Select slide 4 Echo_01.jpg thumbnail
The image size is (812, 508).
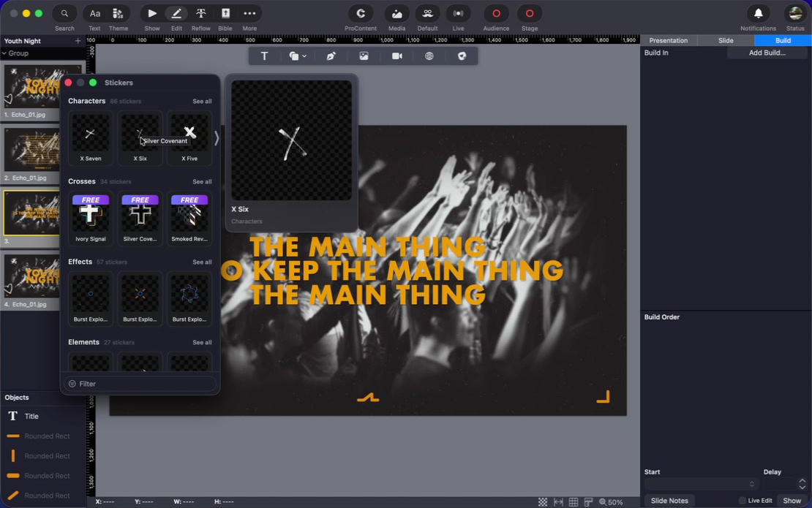[x=31, y=277]
